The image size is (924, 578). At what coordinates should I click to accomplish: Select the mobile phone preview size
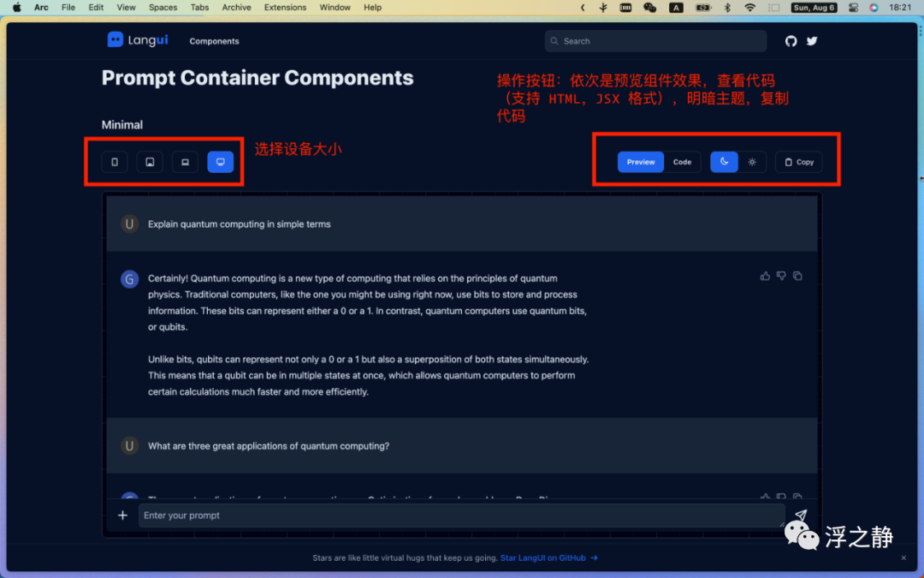coord(115,162)
